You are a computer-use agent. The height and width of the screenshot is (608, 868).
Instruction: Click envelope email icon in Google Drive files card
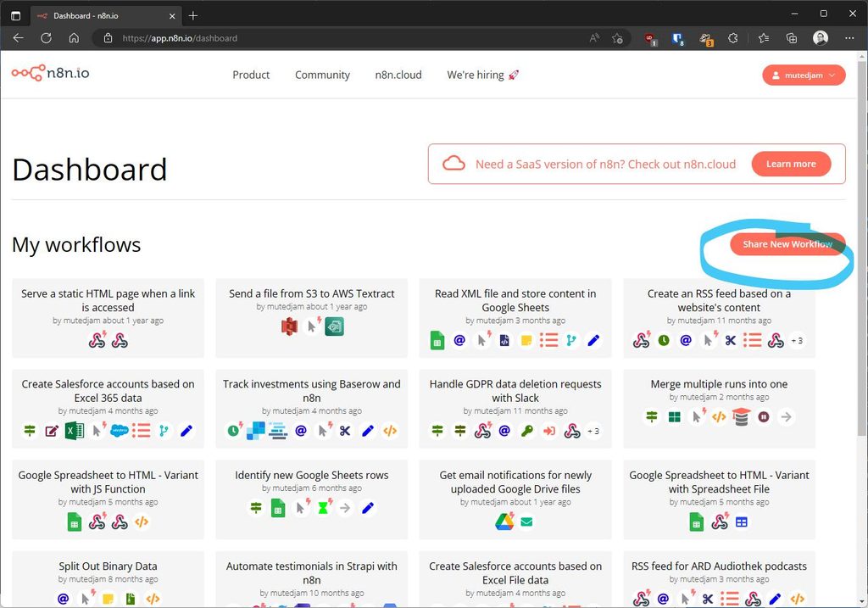click(527, 522)
